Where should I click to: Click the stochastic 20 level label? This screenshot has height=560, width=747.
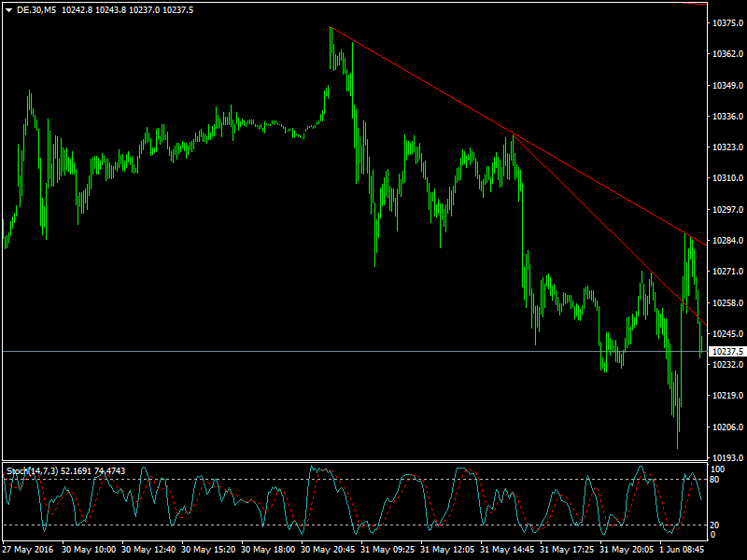(716, 525)
